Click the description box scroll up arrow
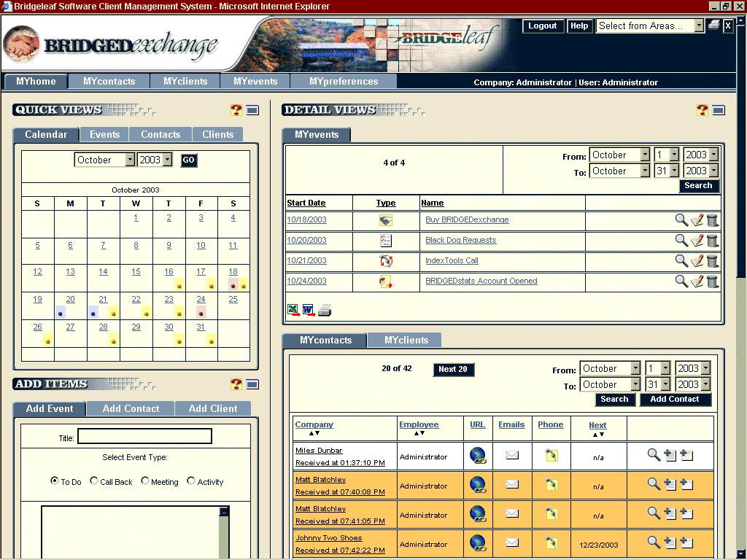This screenshot has height=560, width=747. [x=224, y=511]
